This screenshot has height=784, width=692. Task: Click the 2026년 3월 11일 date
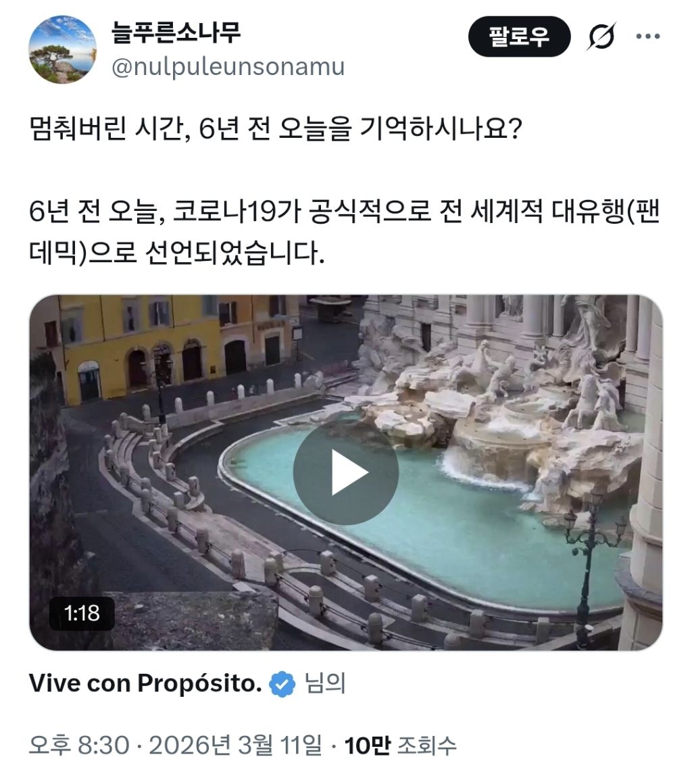point(235,745)
